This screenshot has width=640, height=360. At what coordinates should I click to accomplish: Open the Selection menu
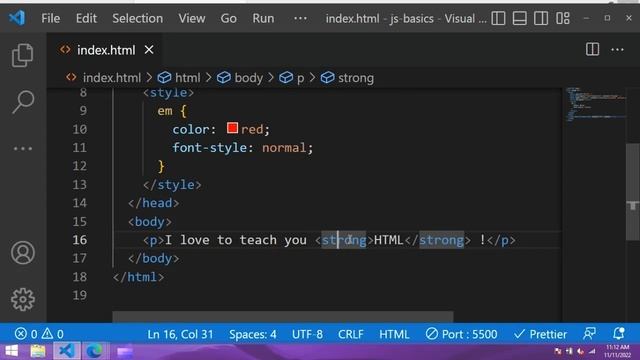(x=138, y=18)
